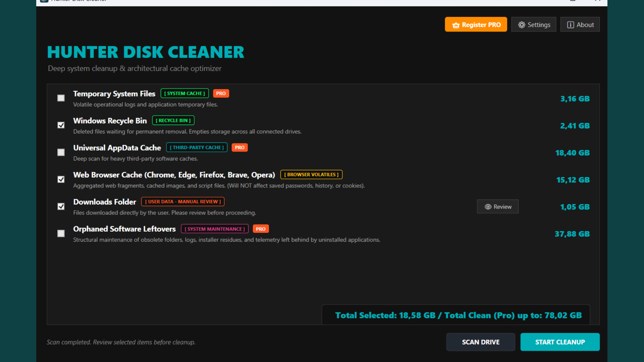
Task: Uncheck Web Browser Cache checkbox
Action: [61, 179]
